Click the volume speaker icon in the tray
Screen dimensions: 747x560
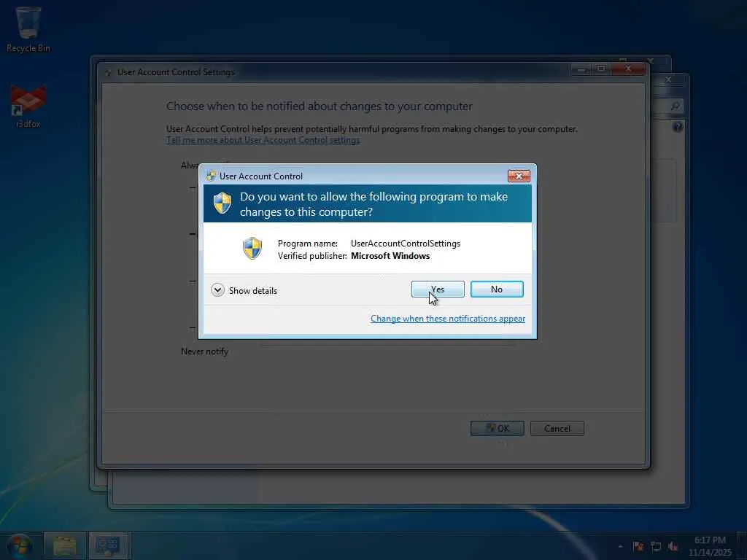pos(673,546)
